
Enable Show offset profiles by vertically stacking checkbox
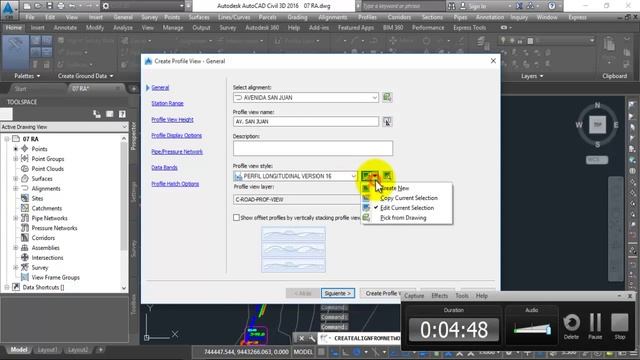pyautogui.click(x=236, y=218)
